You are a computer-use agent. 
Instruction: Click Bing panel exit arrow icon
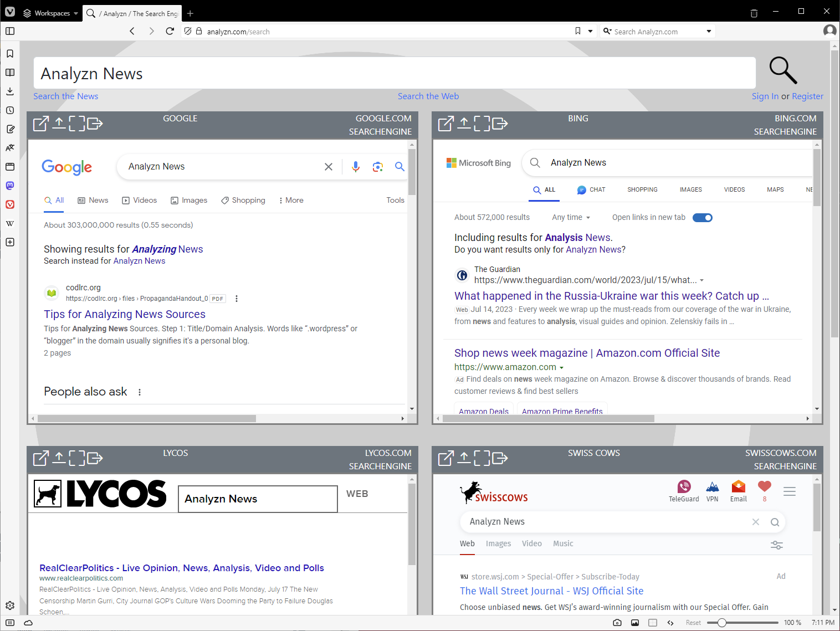pyautogui.click(x=500, y=124)
